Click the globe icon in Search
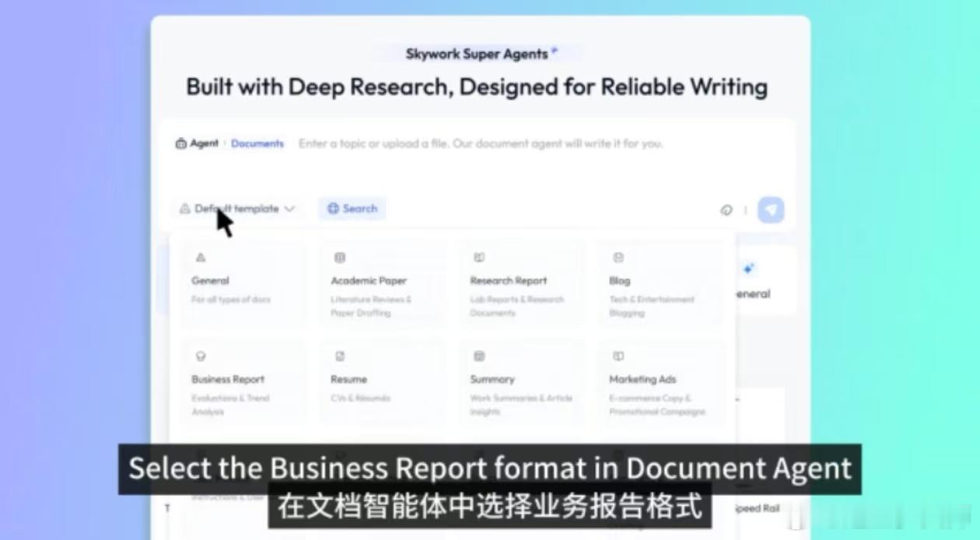The image size is (980, 540). [333, 209]
